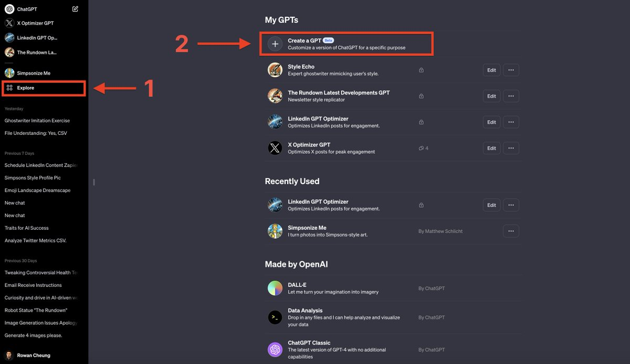Click Edit for The Rundown Latest Developments GPT
630x364 pixels.
click(491, 95)
